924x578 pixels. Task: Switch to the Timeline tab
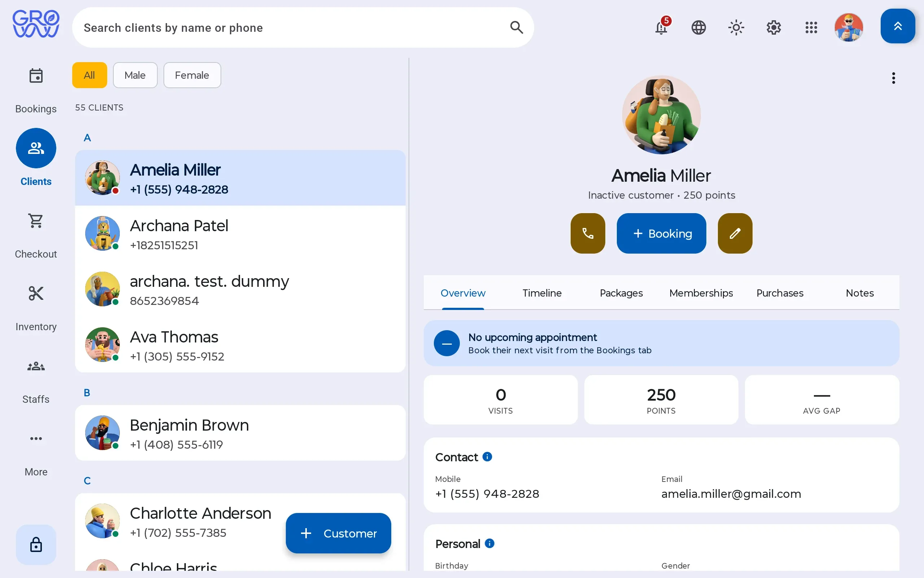(x=542, y=293)
